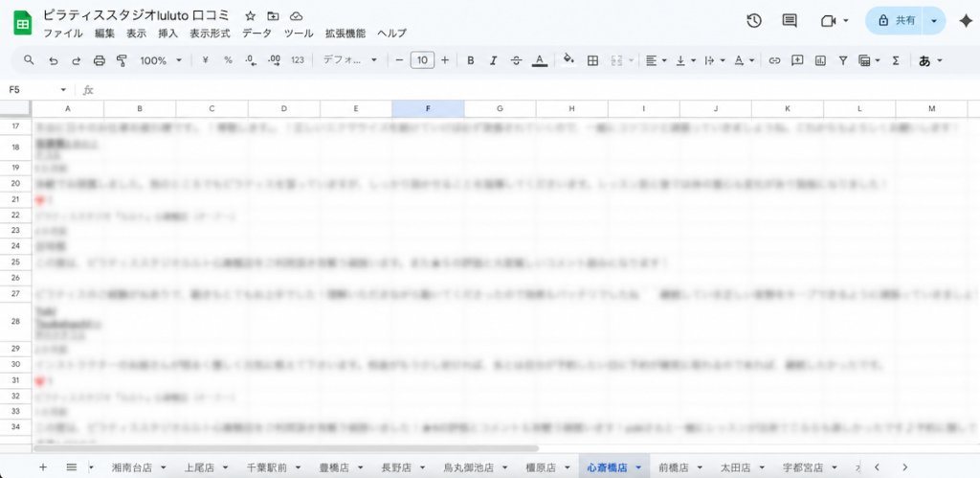Click the print icon in toolbar
Viewport: 980px width, 478px height.
point(99,60)
